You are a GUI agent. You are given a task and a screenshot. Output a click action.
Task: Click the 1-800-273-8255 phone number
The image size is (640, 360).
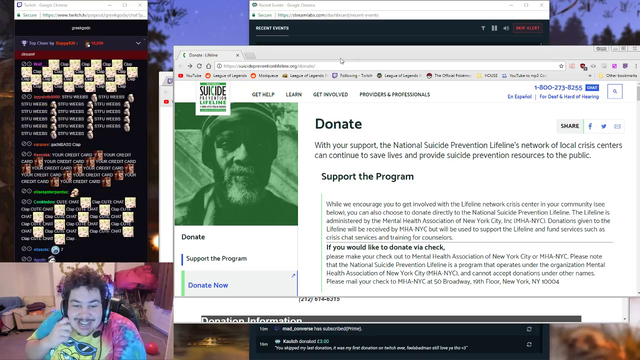click(x=558, y=87)
